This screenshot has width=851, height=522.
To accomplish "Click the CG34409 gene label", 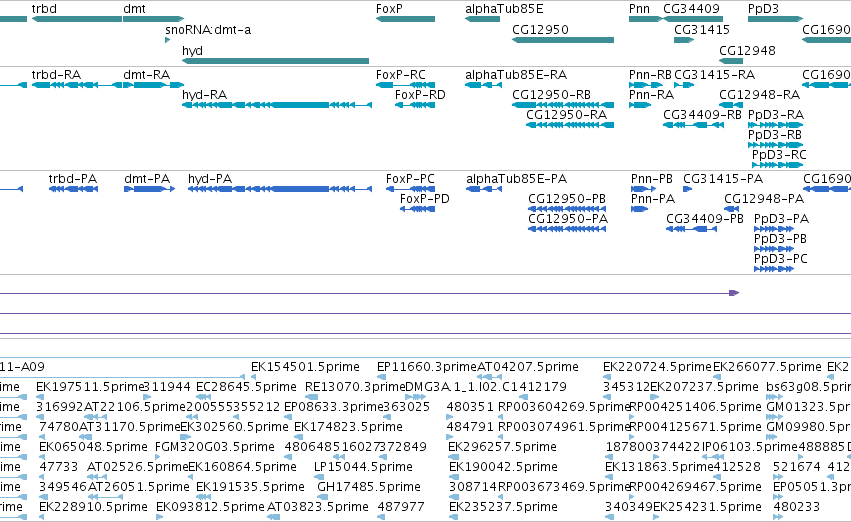I will coord(691,9).
